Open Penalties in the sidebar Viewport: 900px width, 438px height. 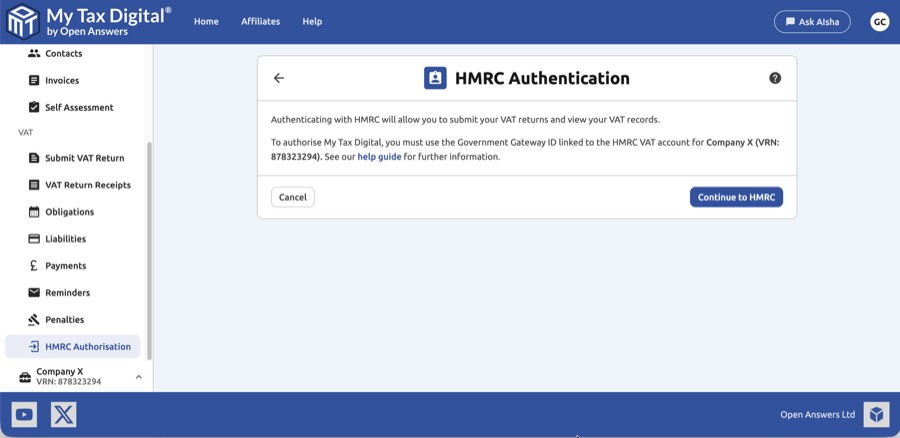click(64, 320)
